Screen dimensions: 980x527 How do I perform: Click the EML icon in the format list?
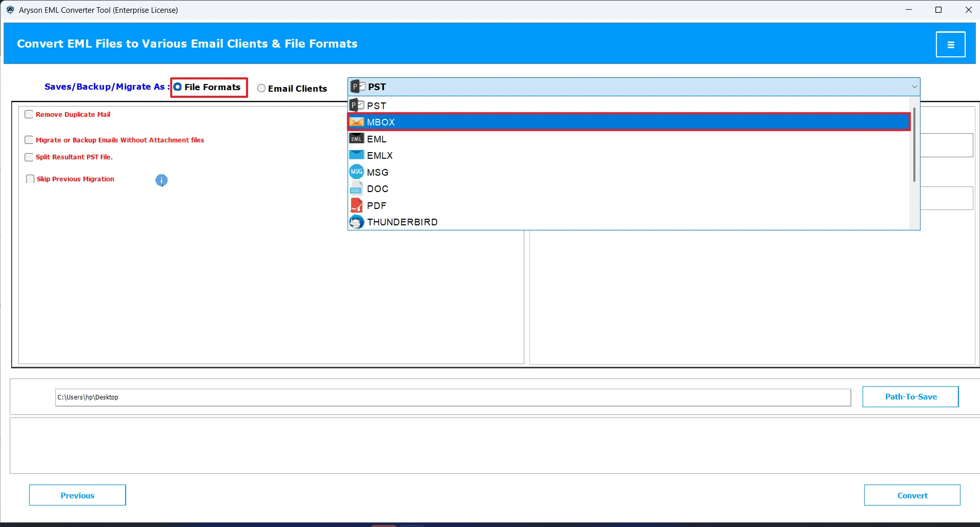coord(357,139)
